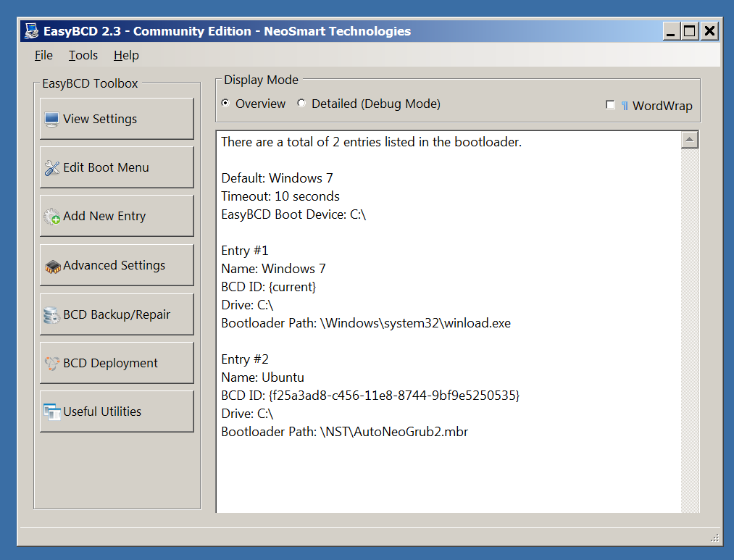Image resolution: width=734 pixels, height=560 pixels.
Task: Open the File menu
Action: (x=43, y=55)
